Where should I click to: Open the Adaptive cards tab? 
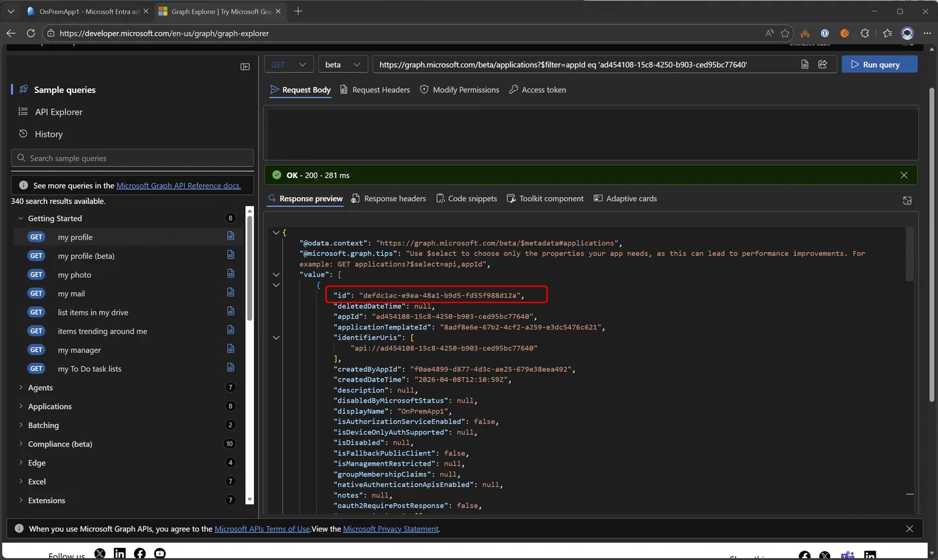(x=625, y=198)
